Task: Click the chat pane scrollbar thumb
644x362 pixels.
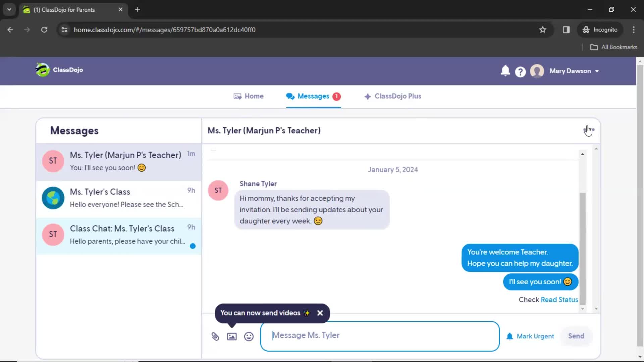Action: [x=582, y=249]
